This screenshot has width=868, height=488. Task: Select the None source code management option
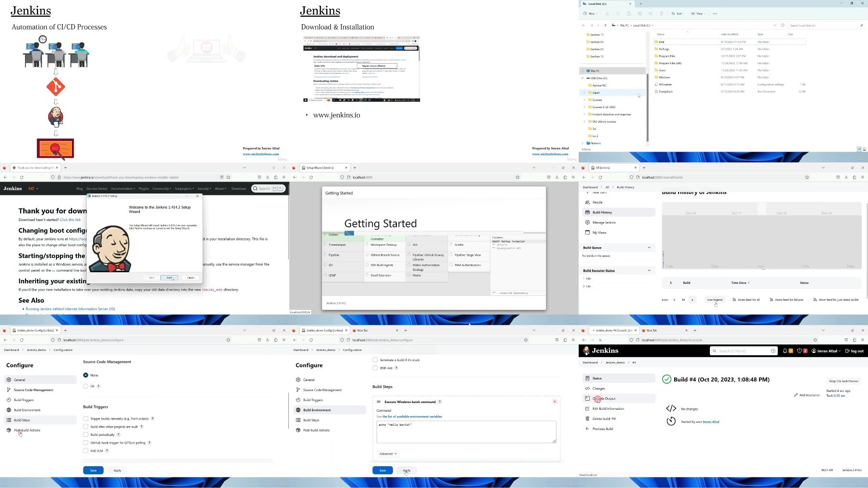86,375
